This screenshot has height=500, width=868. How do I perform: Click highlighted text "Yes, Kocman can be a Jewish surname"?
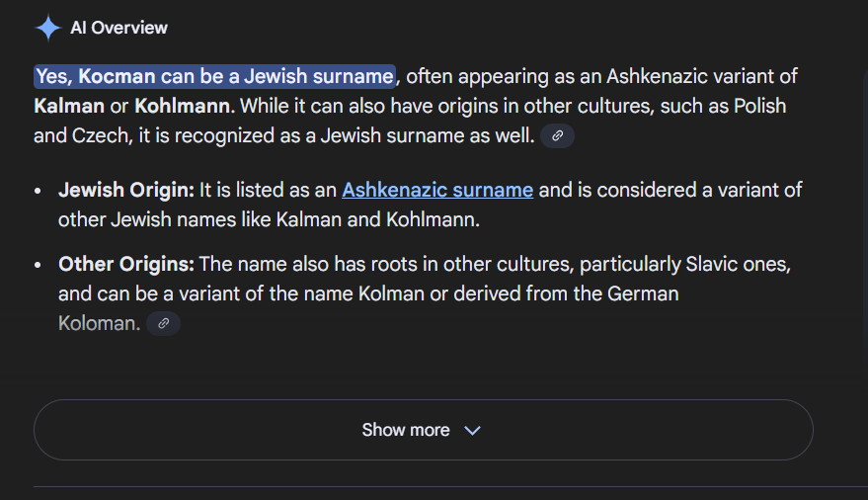click(214, 76)
